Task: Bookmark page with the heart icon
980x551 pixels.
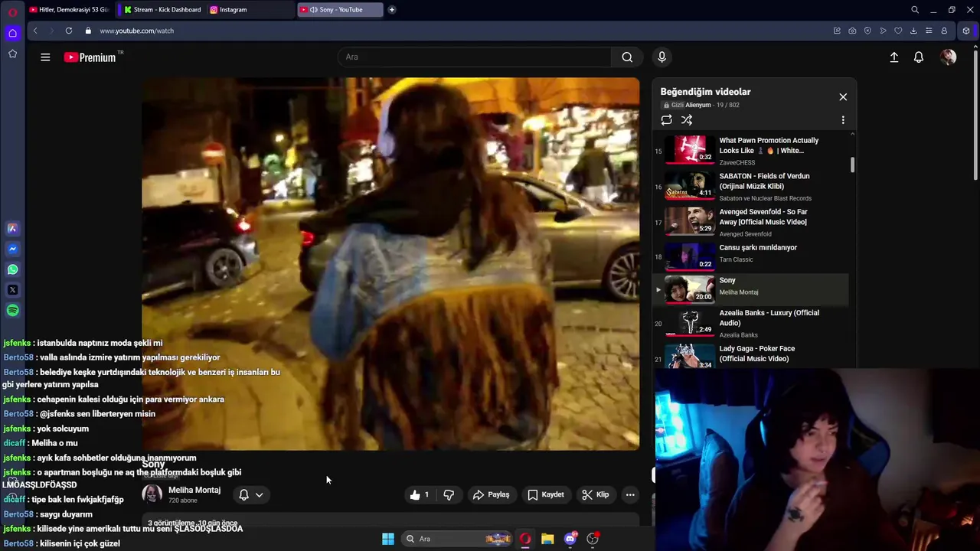Action: 898,31
